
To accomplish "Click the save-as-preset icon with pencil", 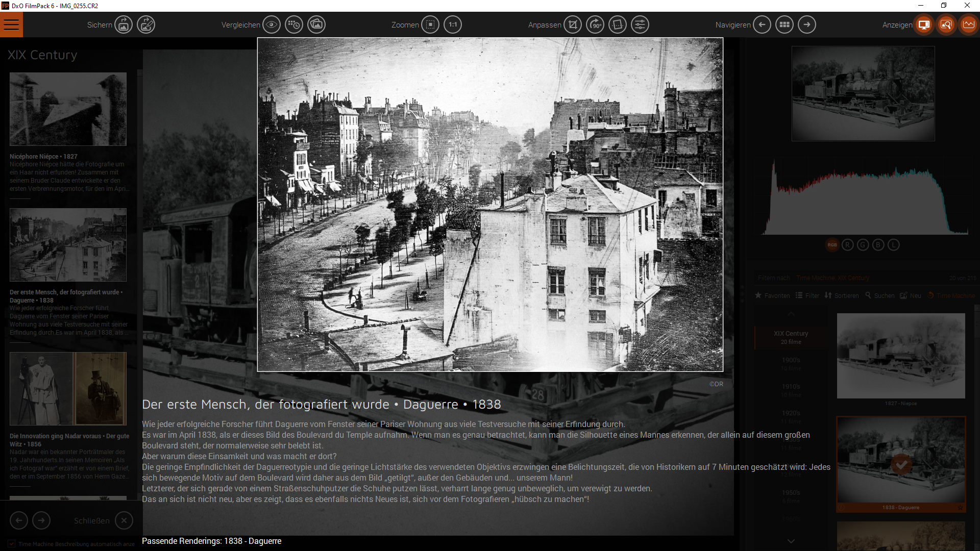I will [x=146, y=24].
